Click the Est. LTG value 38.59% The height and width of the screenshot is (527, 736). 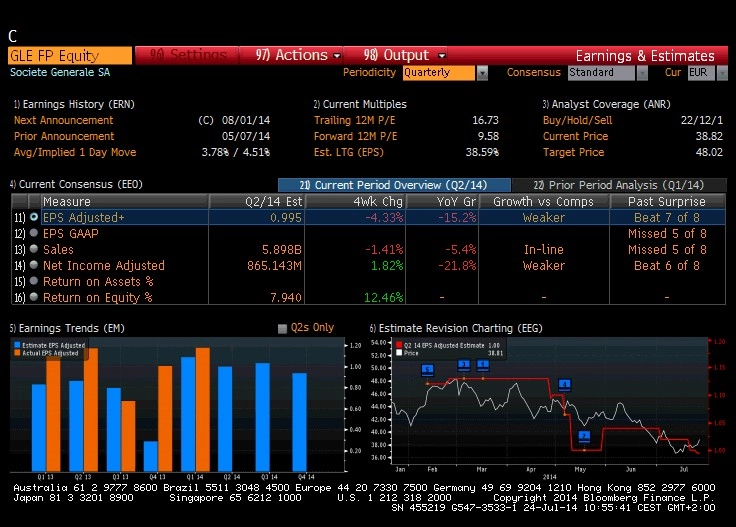pyautogui.click(x=482, y=152)
